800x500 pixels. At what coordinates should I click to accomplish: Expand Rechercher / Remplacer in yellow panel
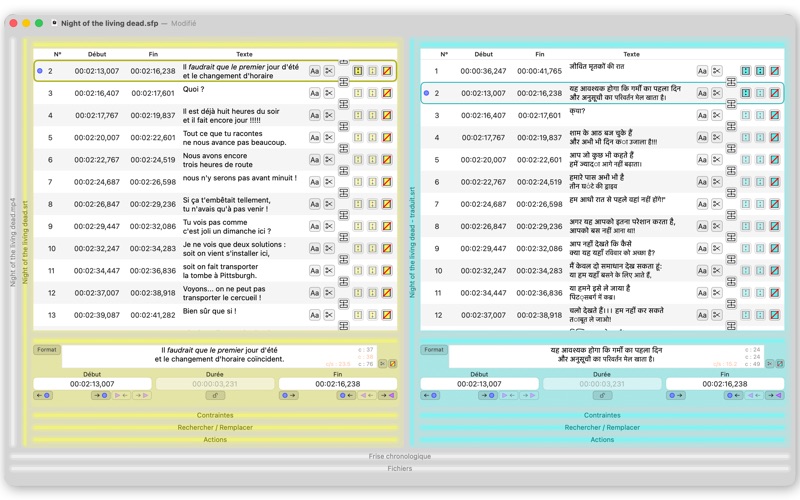215,428
